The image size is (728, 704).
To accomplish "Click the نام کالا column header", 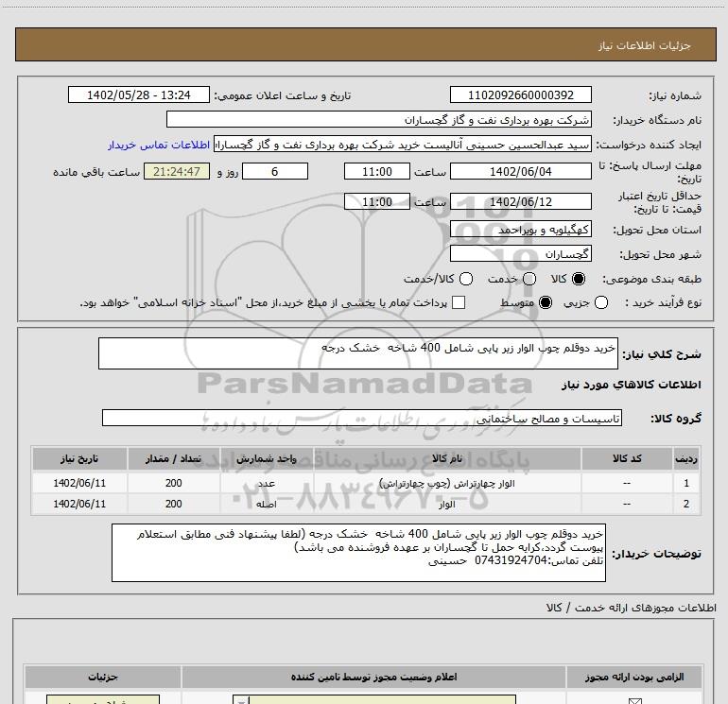I will pos(447,458).
